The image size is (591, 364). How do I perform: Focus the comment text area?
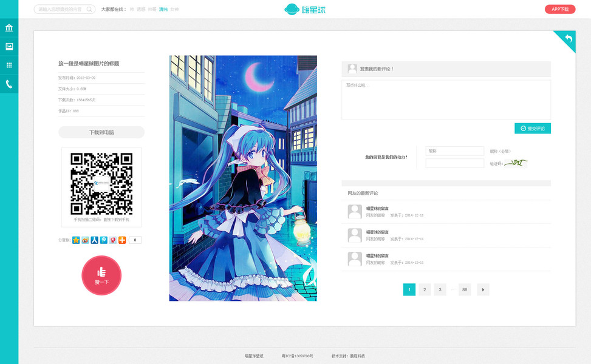coord(446,99)
